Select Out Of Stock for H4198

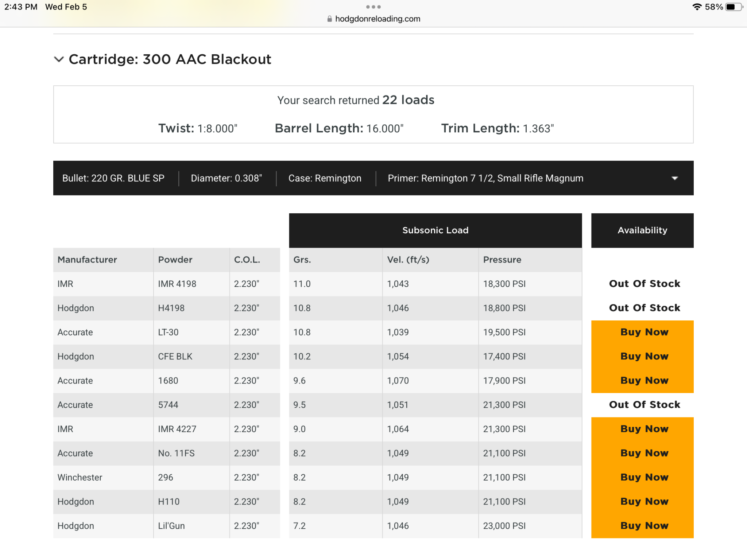coord(645,308)
